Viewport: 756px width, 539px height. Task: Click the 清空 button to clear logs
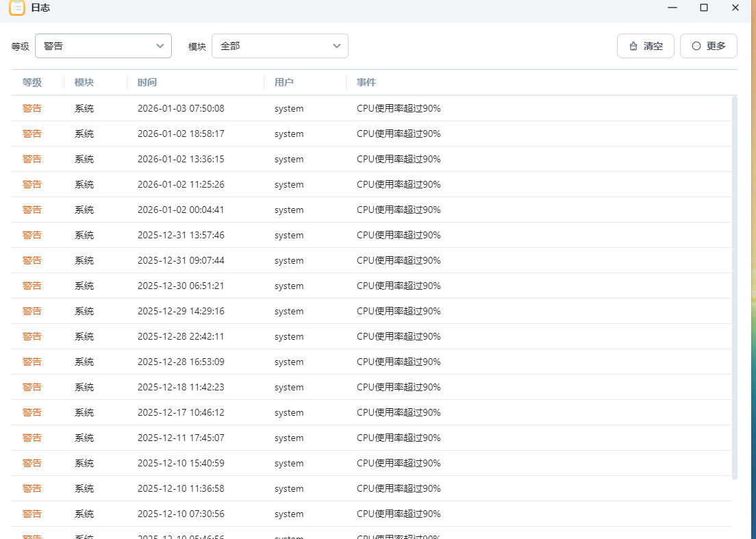click(x=646, y=46)
